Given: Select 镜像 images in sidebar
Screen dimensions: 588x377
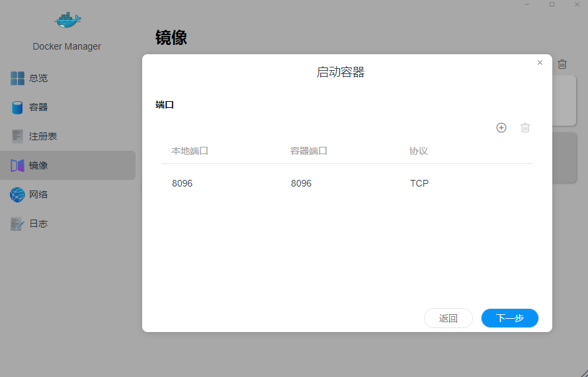Looking at the screenshot, I should 38,165.
